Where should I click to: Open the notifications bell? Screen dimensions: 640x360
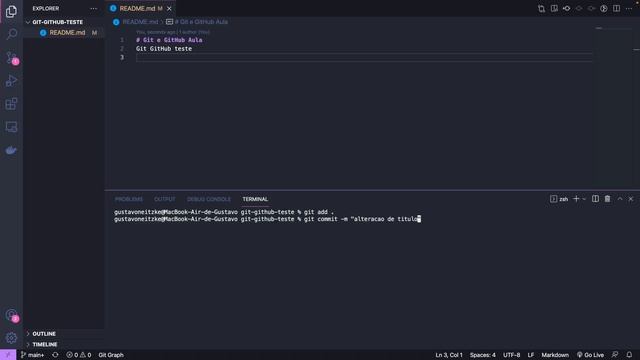click(629, 355)
